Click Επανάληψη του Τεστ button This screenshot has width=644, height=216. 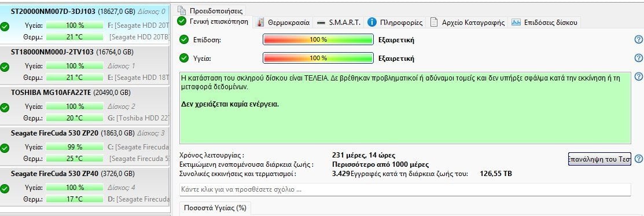(599, 159)
